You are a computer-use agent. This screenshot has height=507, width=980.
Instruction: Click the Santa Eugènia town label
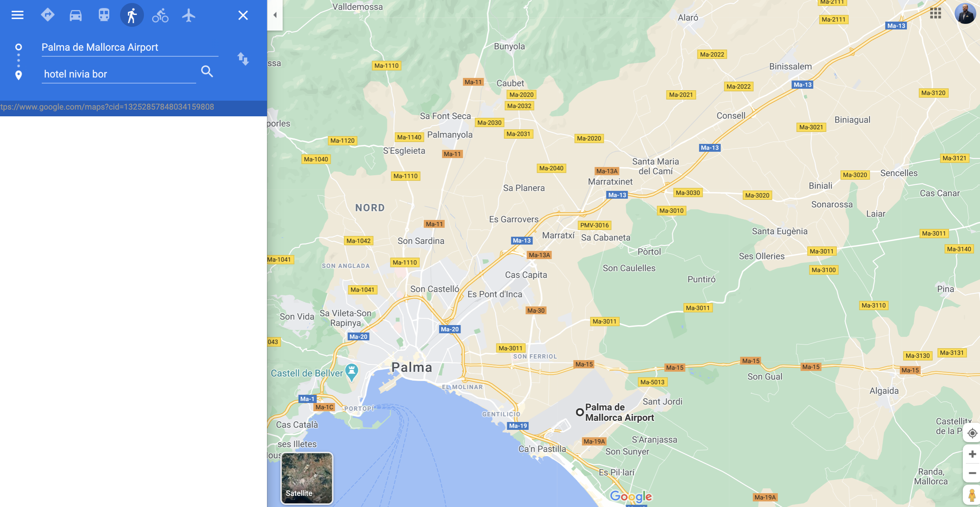coord(779,231)
